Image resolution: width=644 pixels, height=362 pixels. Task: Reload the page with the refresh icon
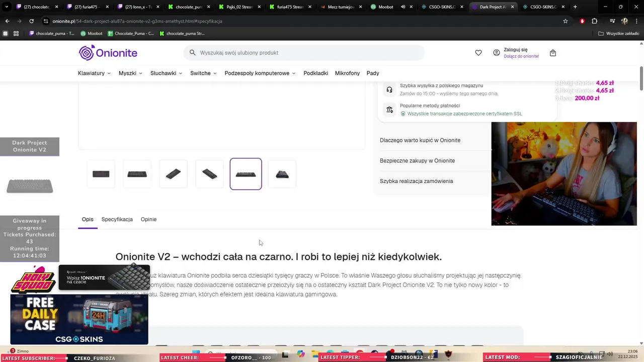[31, 21]
